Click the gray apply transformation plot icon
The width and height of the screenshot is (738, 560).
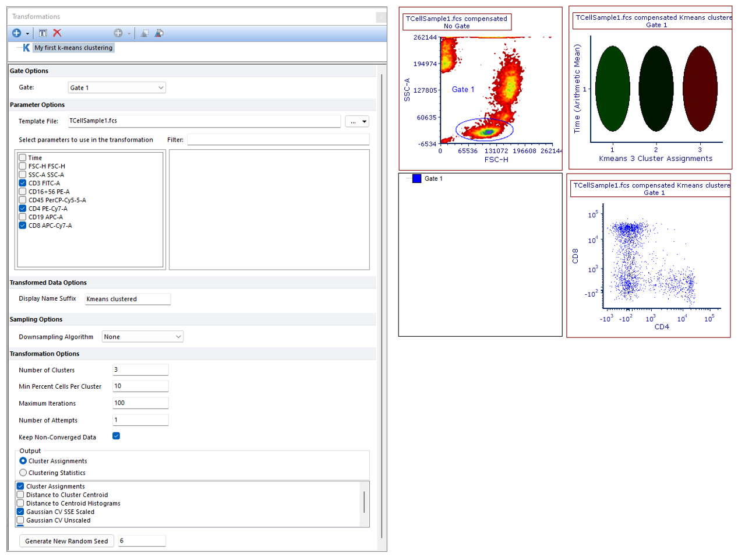coord(144,33)
